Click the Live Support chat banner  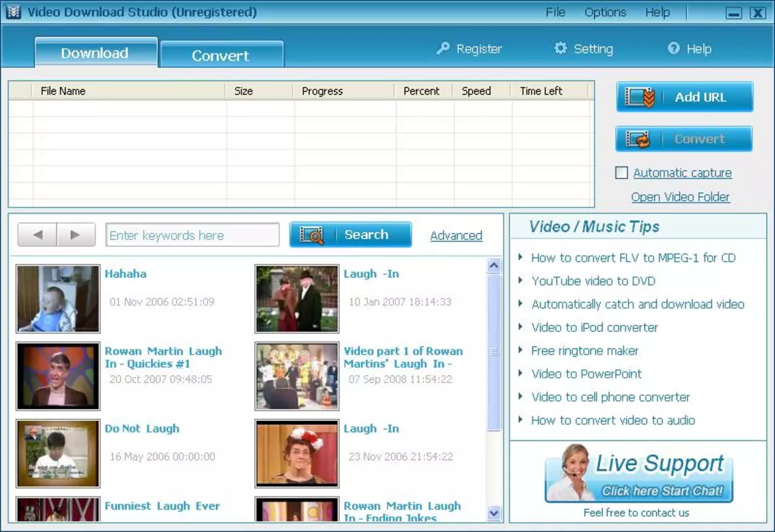click(639, 474)
